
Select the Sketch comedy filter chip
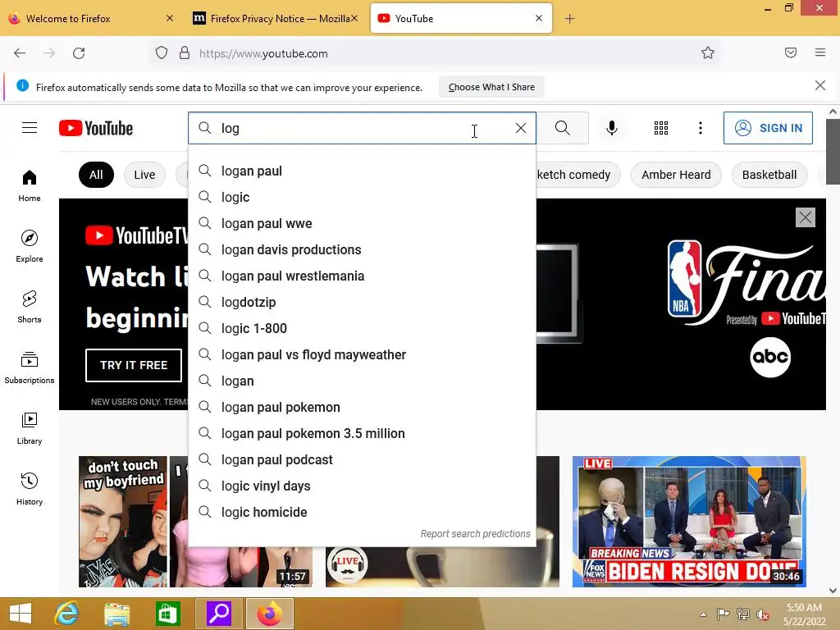pyautogui.click(x=578, y=175)
